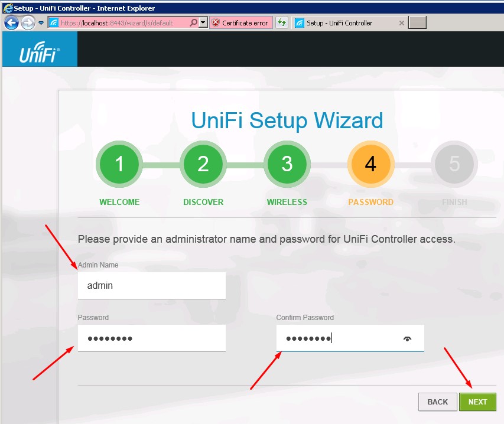
Task: Open a new blank tab
Action: point(417,23)
